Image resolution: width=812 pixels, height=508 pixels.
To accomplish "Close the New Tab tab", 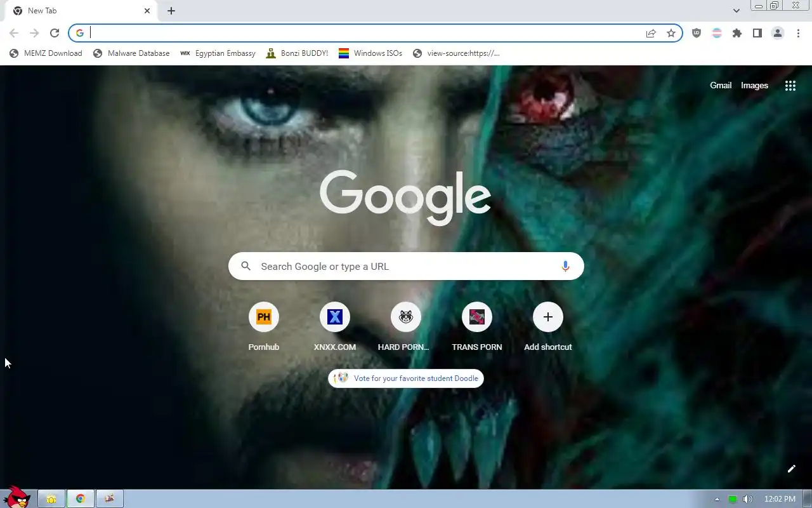I will [x=147, y=11].
